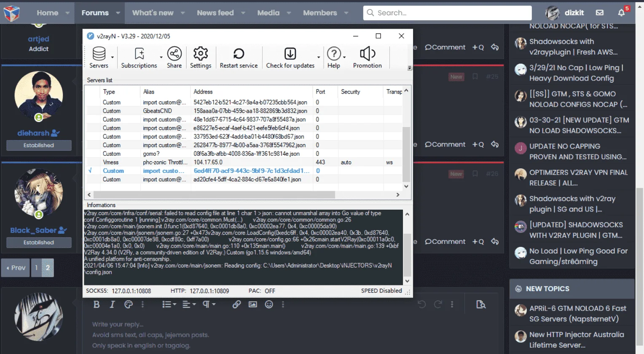Bookmark post #25
Image resolution: width=644 pixels, height=354 pixels.
(x=475, y=77)
